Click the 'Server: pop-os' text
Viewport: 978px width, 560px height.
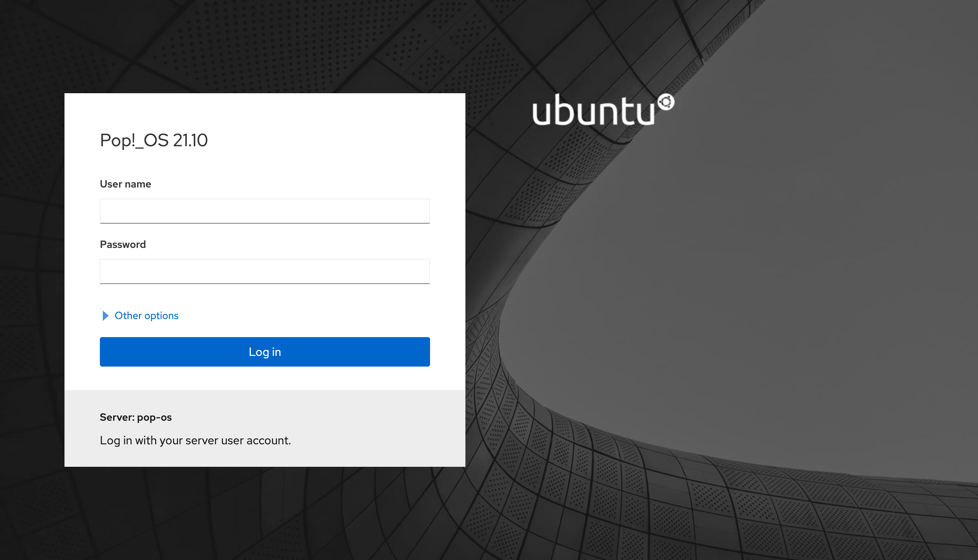[136, 417]
